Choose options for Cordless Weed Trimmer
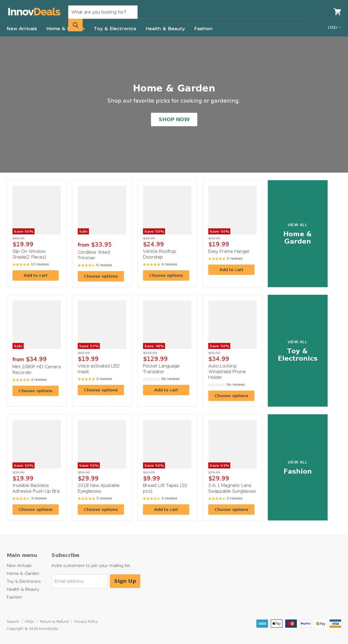 pyautogui.click(x=101, y=276)
